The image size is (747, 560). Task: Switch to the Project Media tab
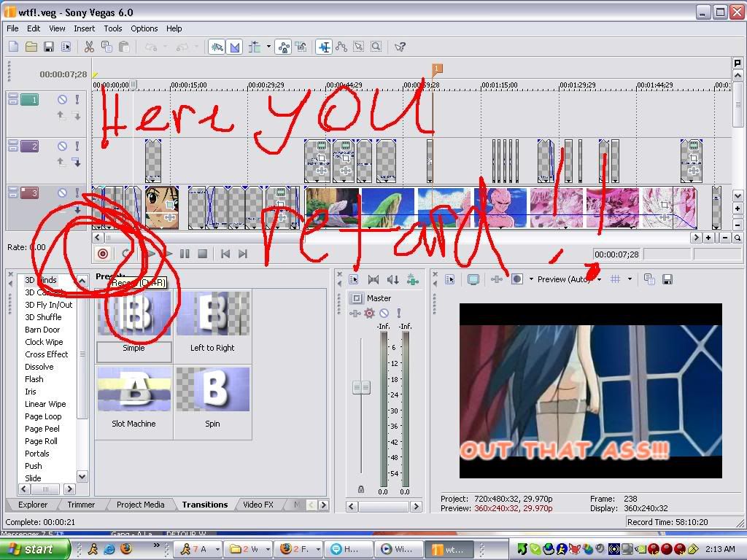pyautogui.click(x=140, y=505)
